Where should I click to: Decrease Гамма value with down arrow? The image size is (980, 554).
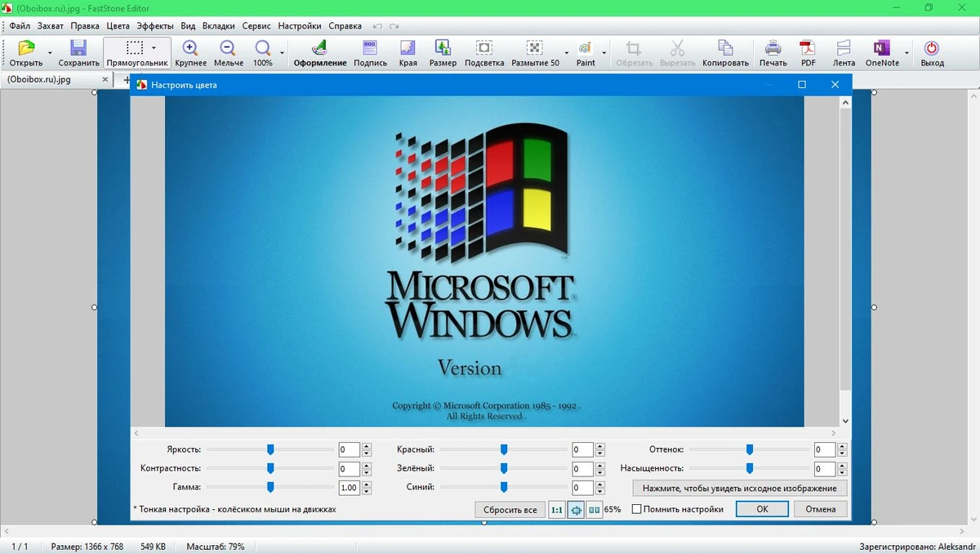[x=367, y=491]
